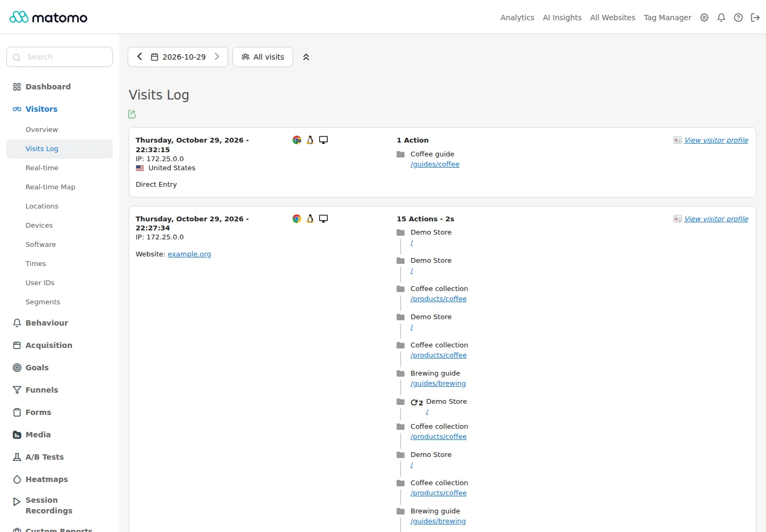
Task: View visitor profile for 22:32:15 visit
Action: tap(716, 140)
